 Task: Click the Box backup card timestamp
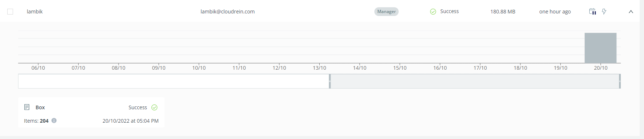tap(130, 121)
